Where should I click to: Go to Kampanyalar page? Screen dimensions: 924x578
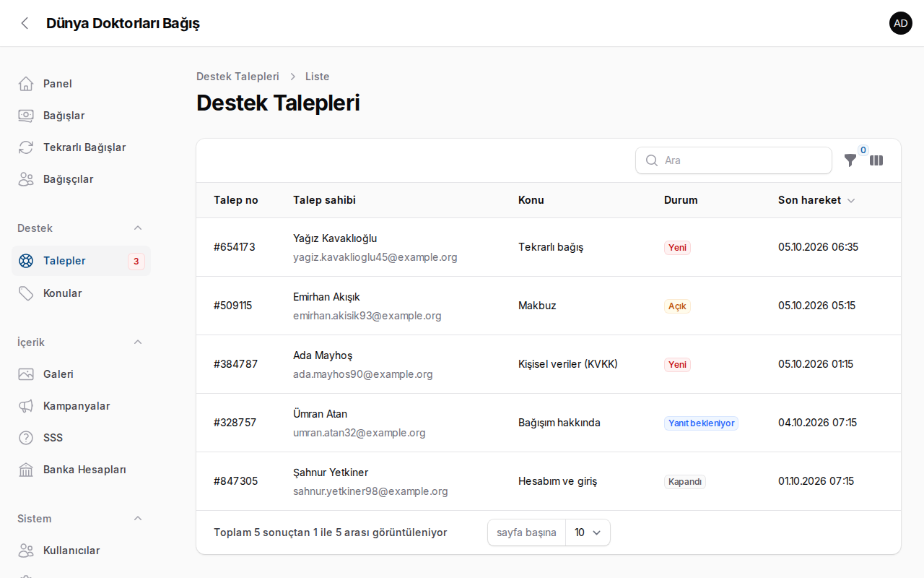pos(81,406)
